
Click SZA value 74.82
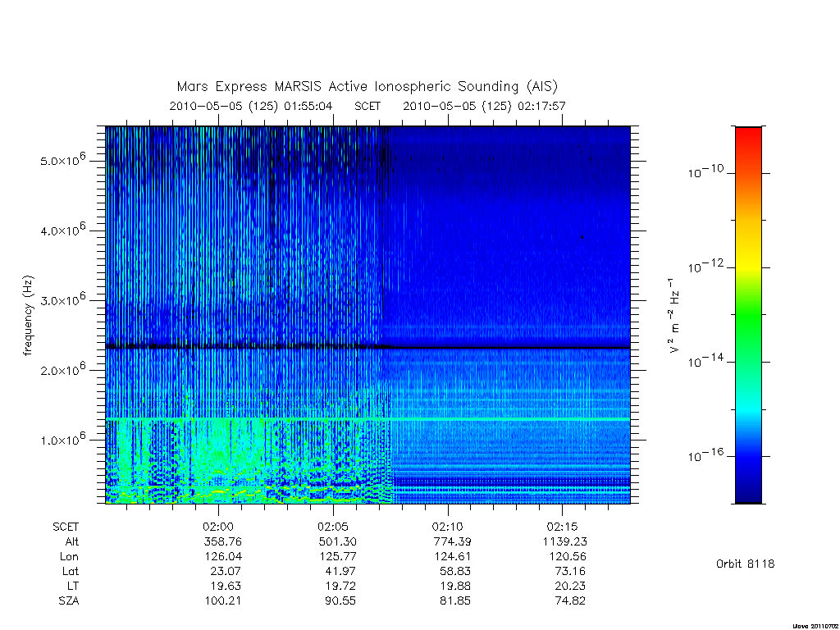pos(570,601)
